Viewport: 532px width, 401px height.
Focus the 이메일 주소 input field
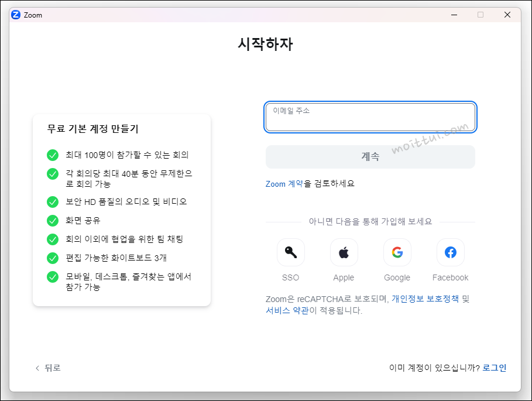(x=370, y=117)
